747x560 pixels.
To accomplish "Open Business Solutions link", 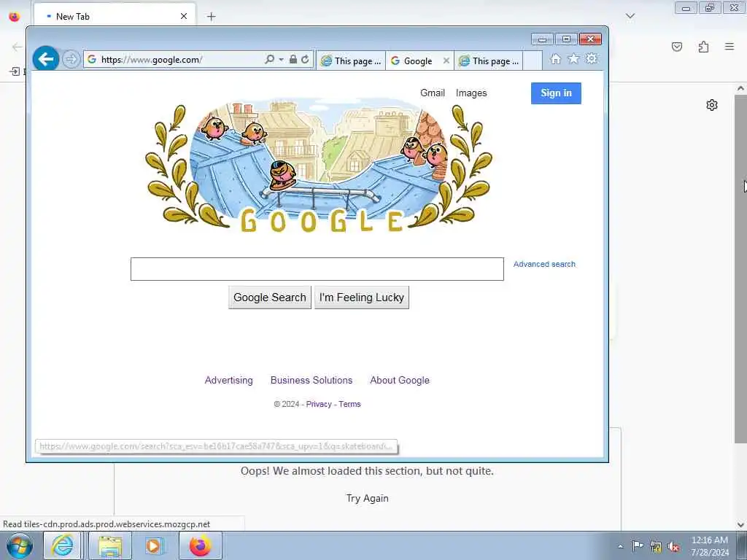I will coord(311,380).
